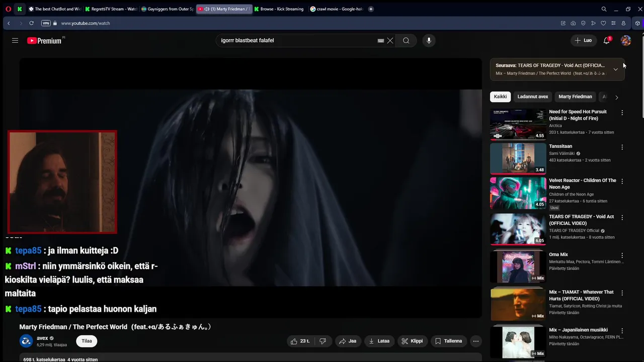Image resolution: width=644 pixels, height=362 pixels.
Task: Open the account avatar menu
Action: (626, 40)
